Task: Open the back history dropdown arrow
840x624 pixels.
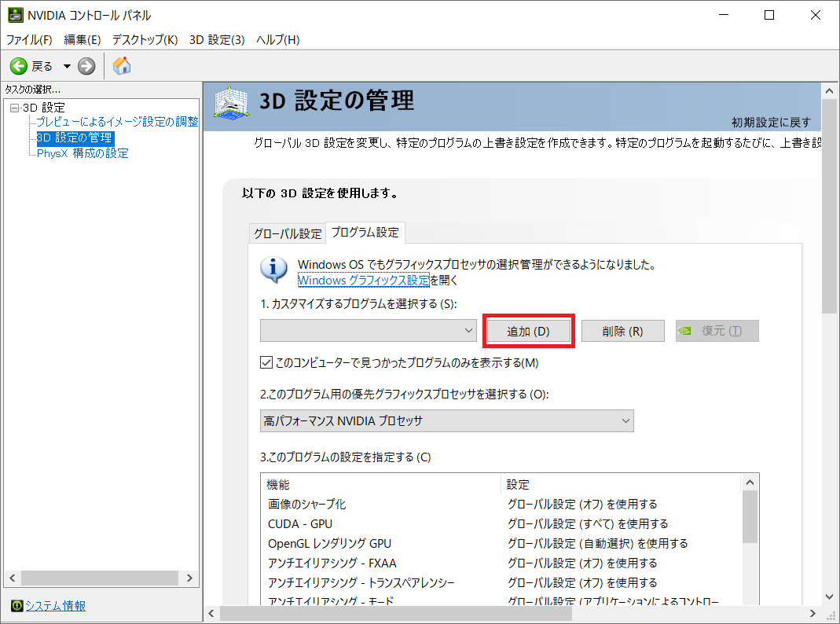Action: [67, 66]
